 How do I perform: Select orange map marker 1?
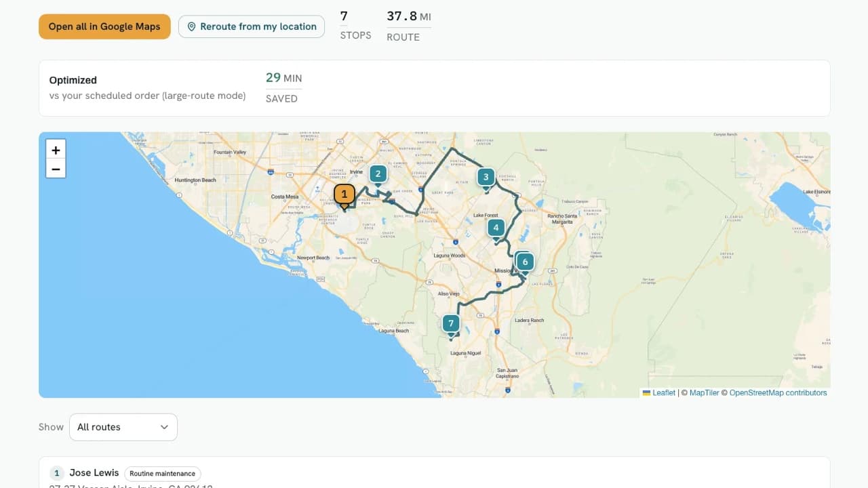click(x=344, y=195)
